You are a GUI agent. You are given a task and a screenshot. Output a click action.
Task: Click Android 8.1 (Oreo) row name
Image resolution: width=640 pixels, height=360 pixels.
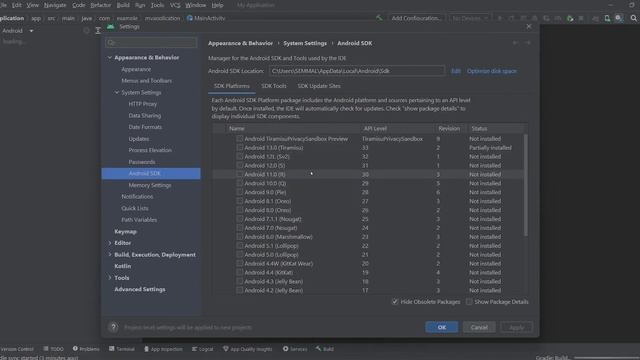(268, 201)
